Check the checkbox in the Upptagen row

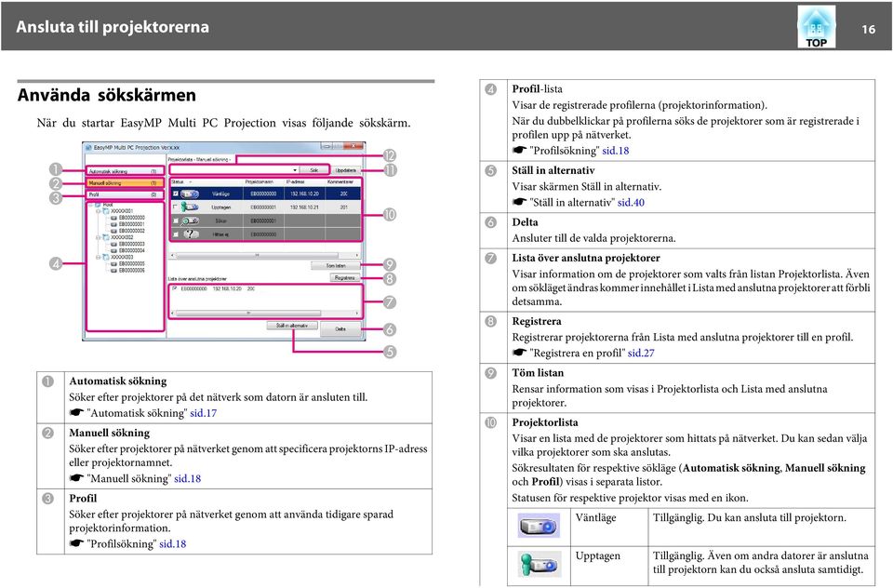[175, 207]
